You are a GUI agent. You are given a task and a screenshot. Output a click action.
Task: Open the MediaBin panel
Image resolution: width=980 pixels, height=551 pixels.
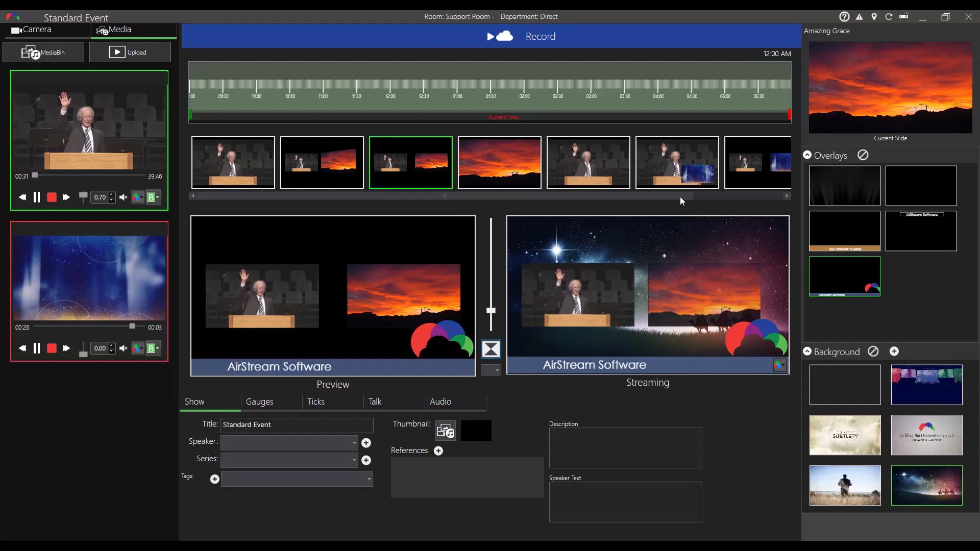point(43,52)
